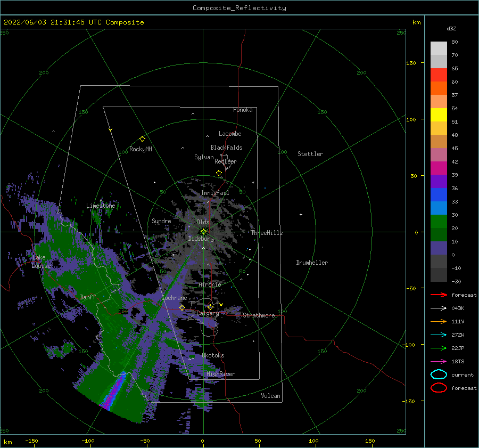Viewport: 479px width, 448px height.
Task: Click the RockyMH label
Action: pos(141,149)
